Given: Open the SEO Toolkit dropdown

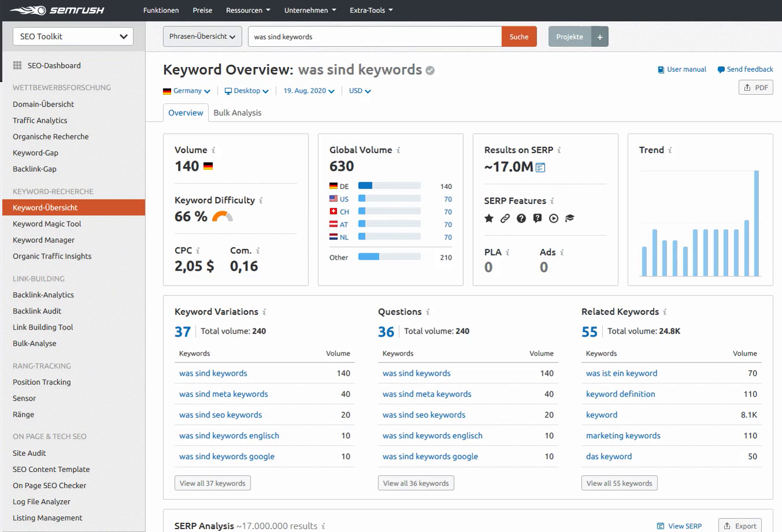Looking at the screenshot, I should pyautogui.click(x=73, y=36).
